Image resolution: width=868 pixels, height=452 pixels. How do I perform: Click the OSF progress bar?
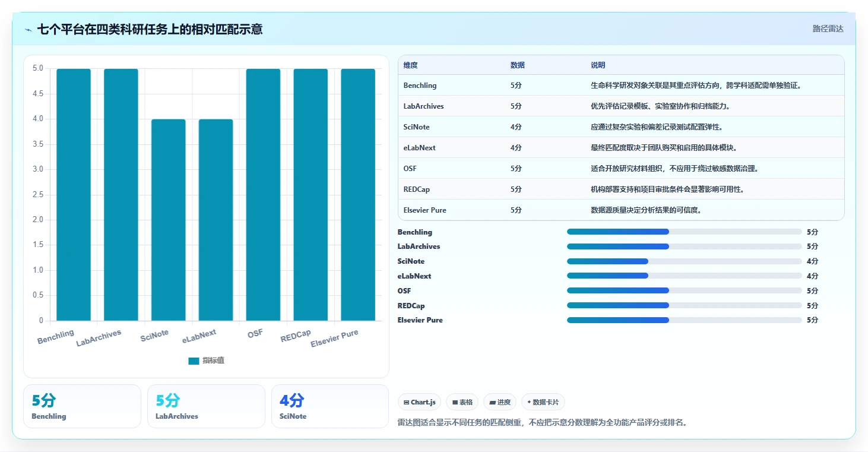(x=685, y=291)
